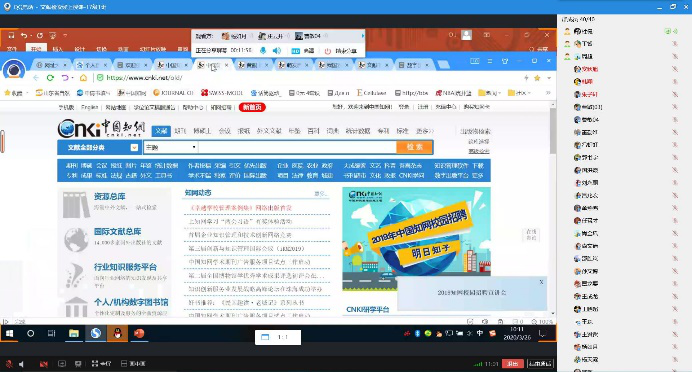Image resolution: width=692 pixels, height=372 pixels.
Task: Open File Explorer on the taskbar
Action: (74, 334)
